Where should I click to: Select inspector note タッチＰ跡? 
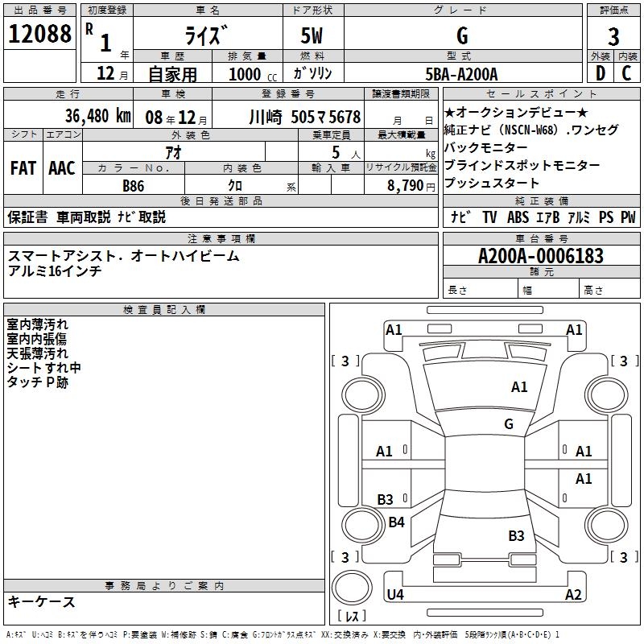(x=37, y=382)
